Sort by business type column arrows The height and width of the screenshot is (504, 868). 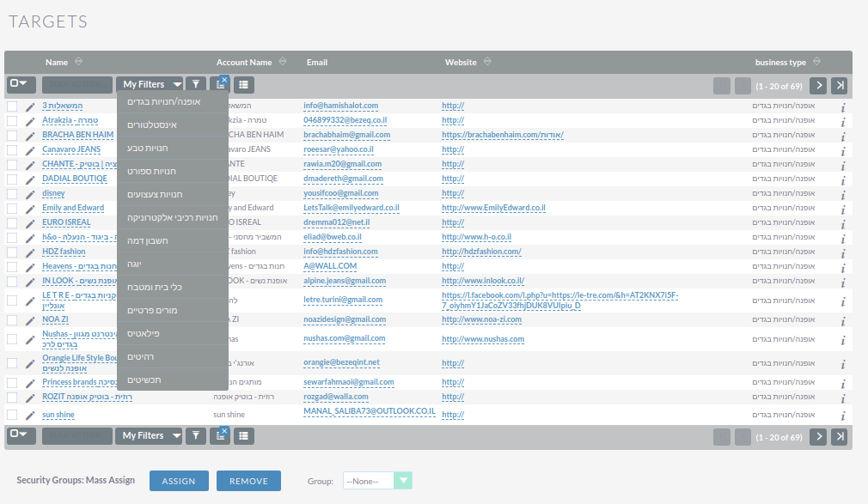coord(816,62)
